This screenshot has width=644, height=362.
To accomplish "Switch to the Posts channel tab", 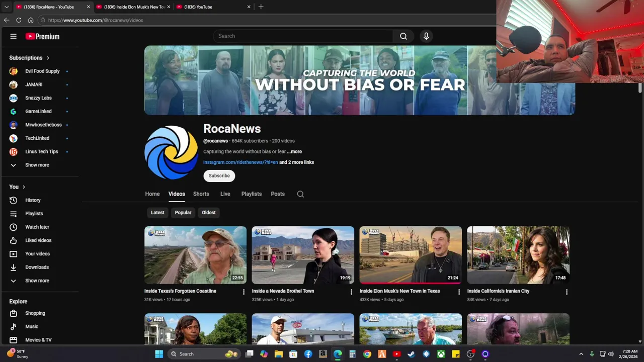I will (x=278, y=194).
